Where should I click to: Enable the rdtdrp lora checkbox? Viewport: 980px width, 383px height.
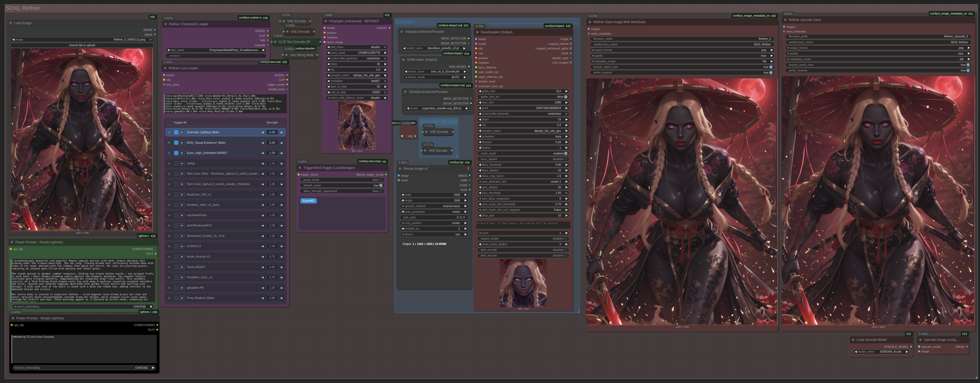(176, 163)
